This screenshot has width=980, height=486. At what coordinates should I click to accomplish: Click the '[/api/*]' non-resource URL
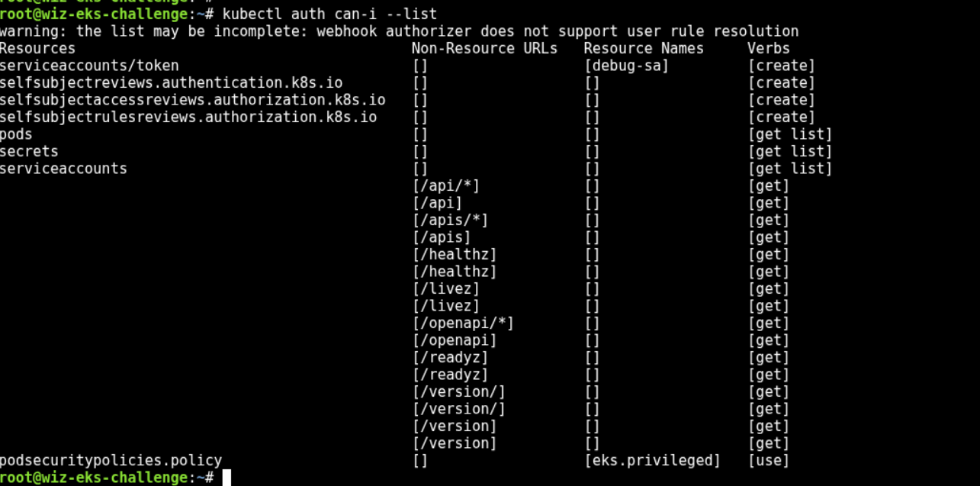445,185
